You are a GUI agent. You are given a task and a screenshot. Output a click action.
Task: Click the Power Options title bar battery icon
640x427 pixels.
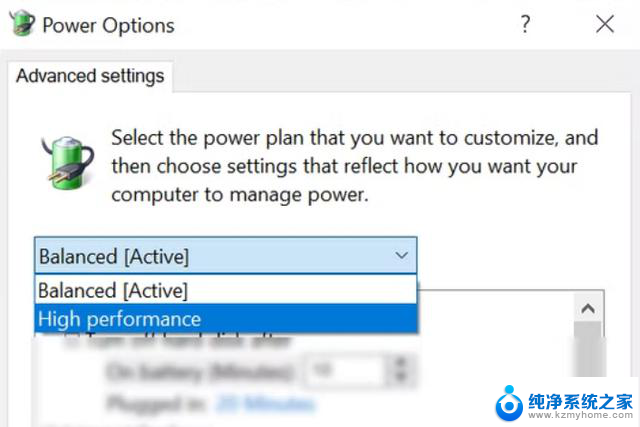(x=22, y=23)
